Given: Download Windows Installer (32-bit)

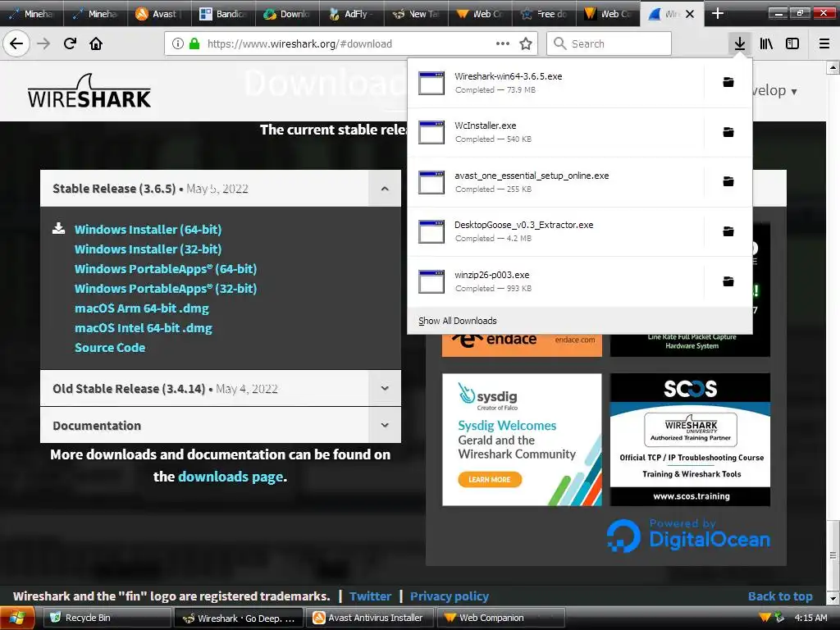Looking at the screenshot, I should point(148,249).
